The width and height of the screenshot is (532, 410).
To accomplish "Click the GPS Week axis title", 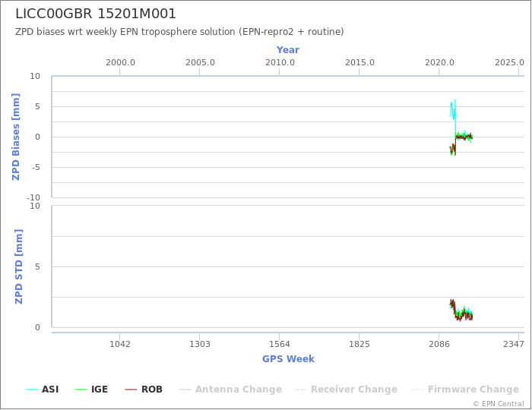I will click(288, 359).
